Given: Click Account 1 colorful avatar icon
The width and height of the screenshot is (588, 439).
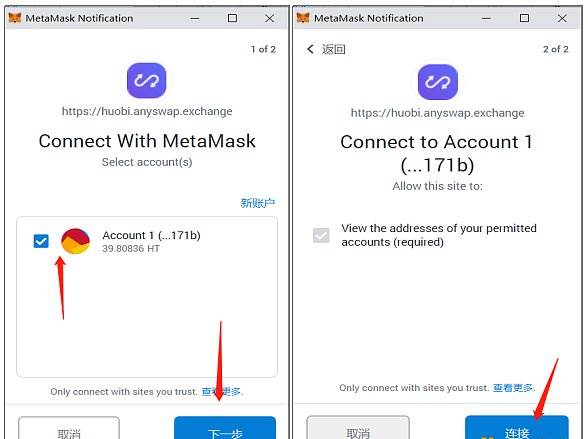Looking at the screenshot, I should coord(75,241).
